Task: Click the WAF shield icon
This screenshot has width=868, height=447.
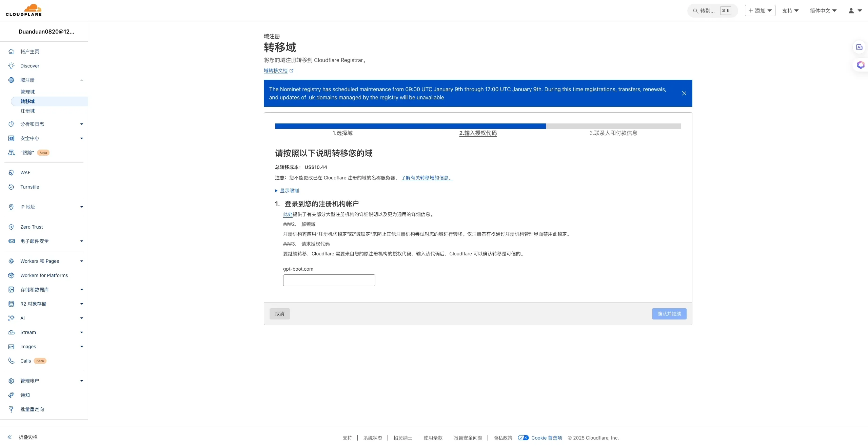Action: [x=11, y=173]
